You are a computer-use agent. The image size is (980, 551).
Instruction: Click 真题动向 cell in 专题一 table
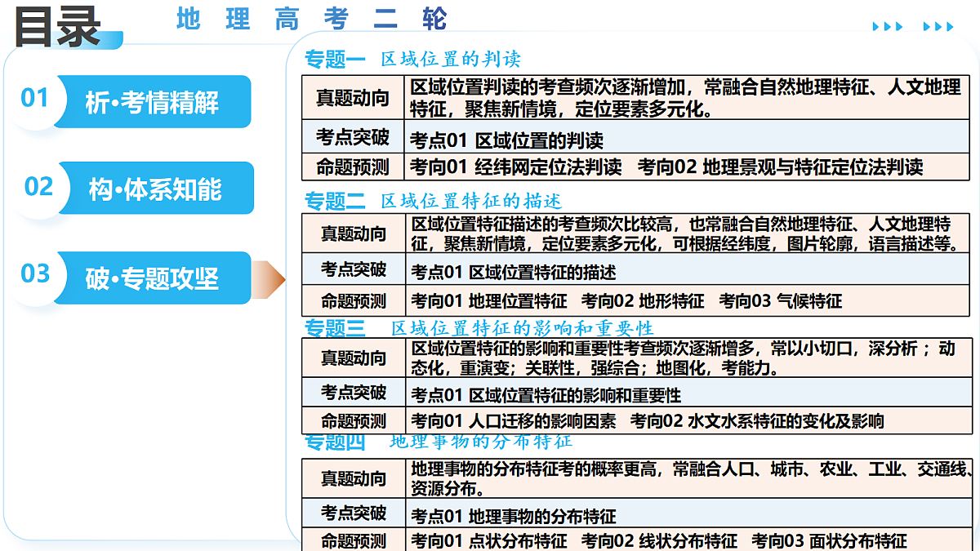353,99
